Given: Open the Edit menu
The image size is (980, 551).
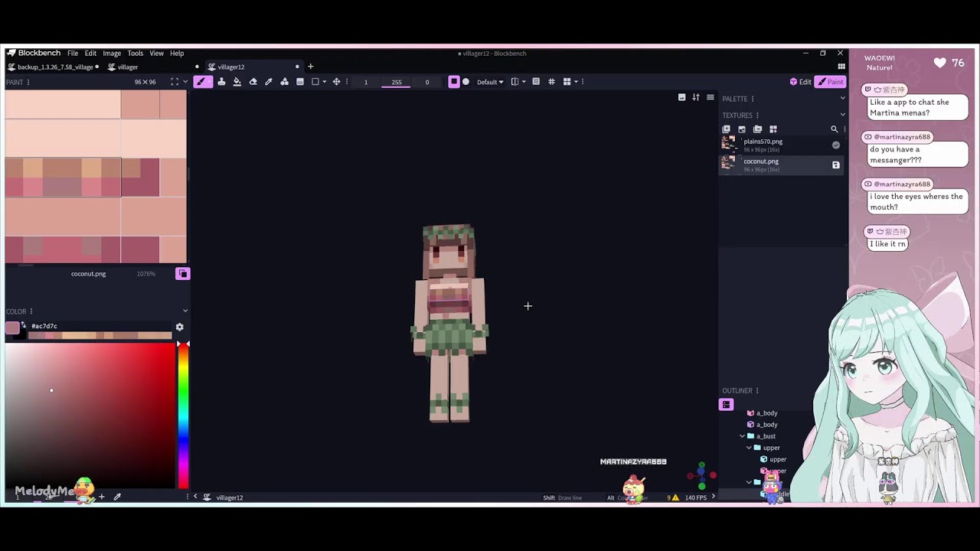Looking at the screenshot, I should click(90, 54).
